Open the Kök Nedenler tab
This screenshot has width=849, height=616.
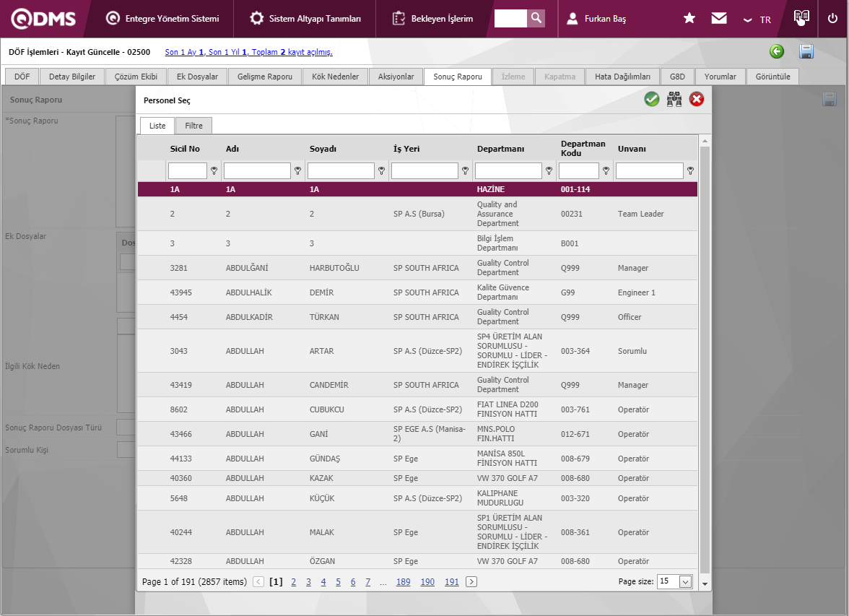pyautogui.click(x=335, y=77)
